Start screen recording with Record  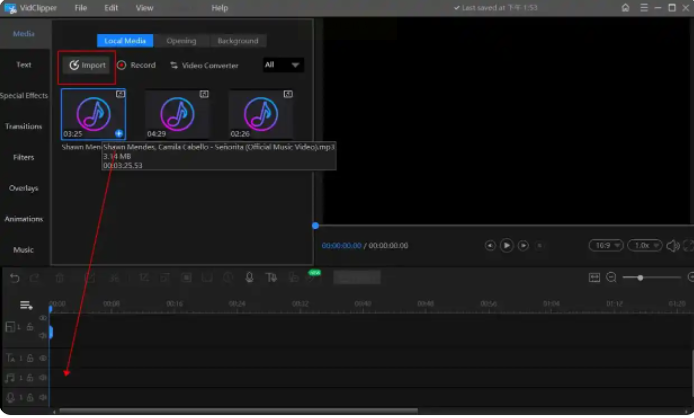tap(136, 66)
